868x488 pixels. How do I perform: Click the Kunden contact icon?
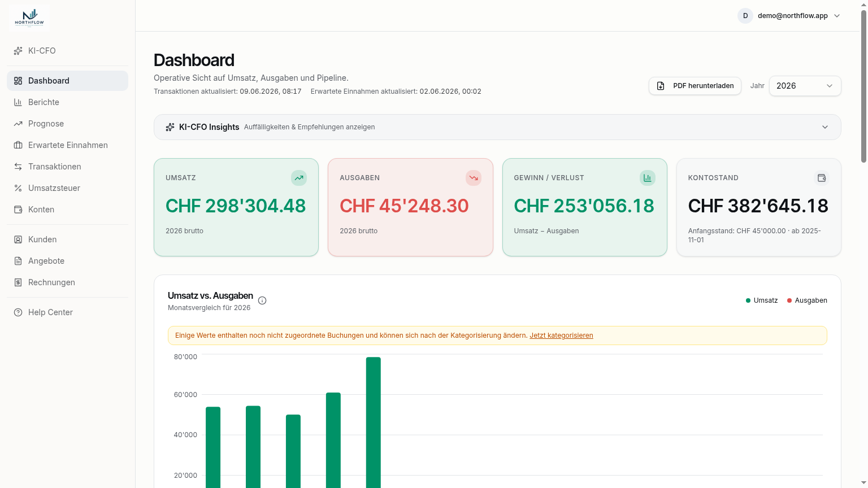[18, 239]
